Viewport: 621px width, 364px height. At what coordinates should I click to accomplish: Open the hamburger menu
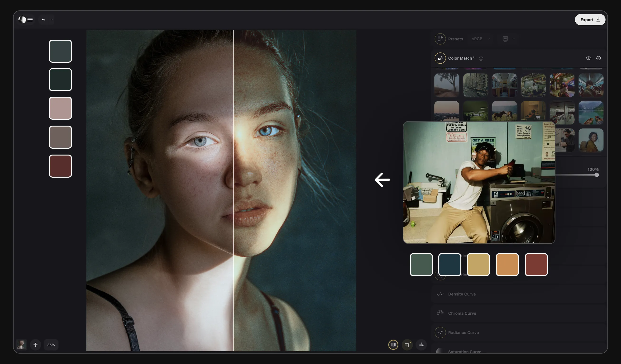(x=30, y=19)
